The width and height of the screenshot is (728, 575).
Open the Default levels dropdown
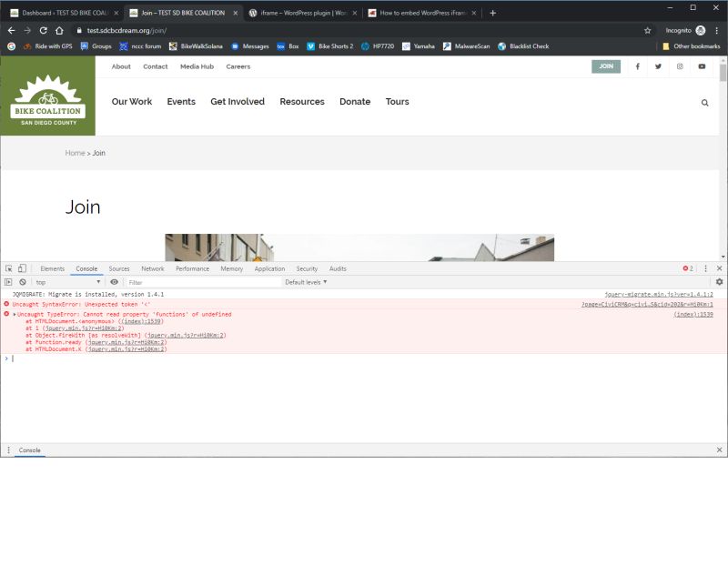click(x=304, y=282)
